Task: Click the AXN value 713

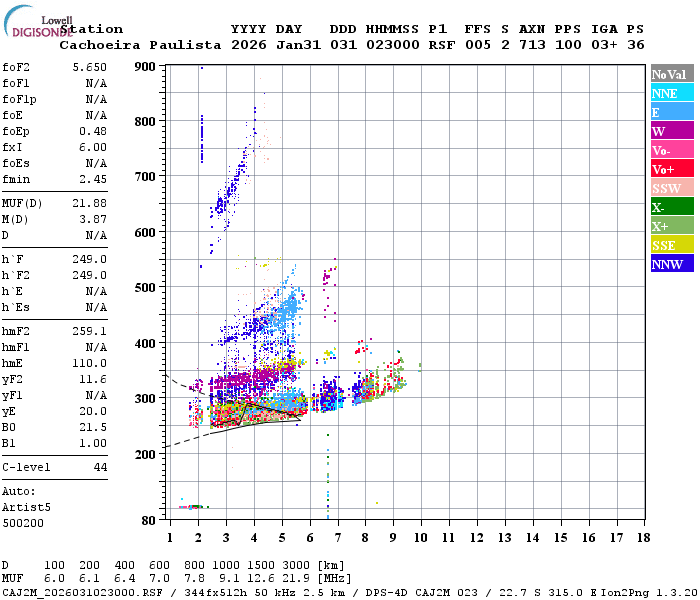Action: (x=532, y=45)
